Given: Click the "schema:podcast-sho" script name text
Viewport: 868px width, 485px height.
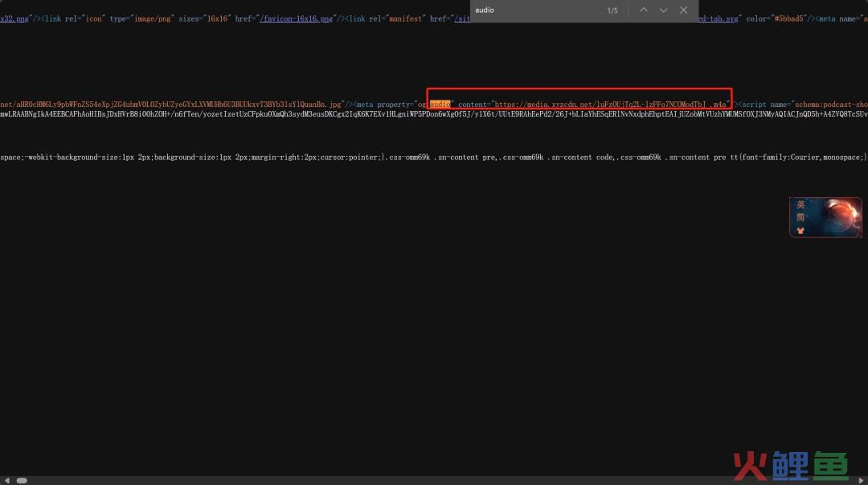Looking at the screenshot, I should (x=832, y=105).
